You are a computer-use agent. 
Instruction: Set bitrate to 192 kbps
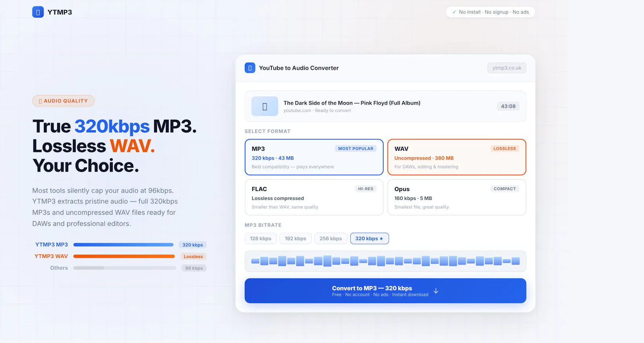[295, 238]
